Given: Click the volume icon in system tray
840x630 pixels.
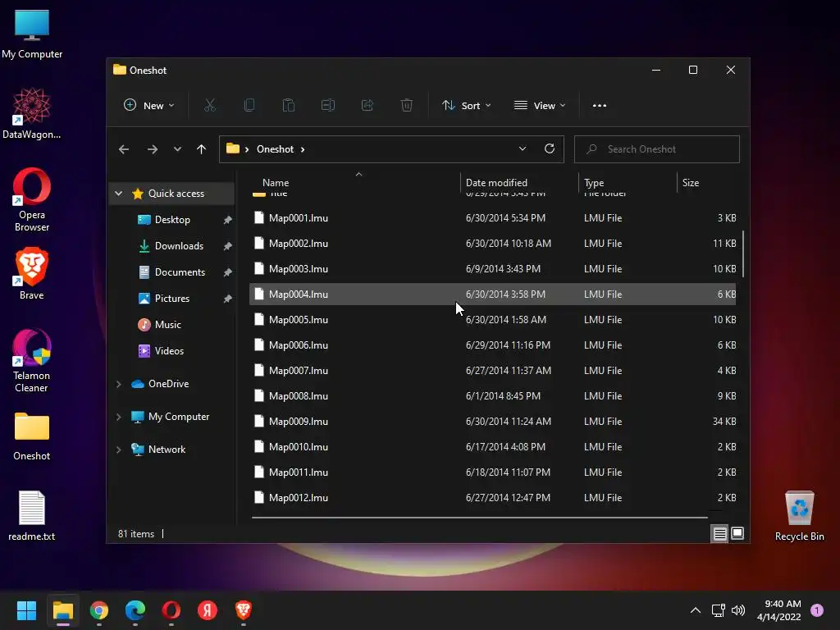Looking at the screenshot, I should (x=738, y=610).
